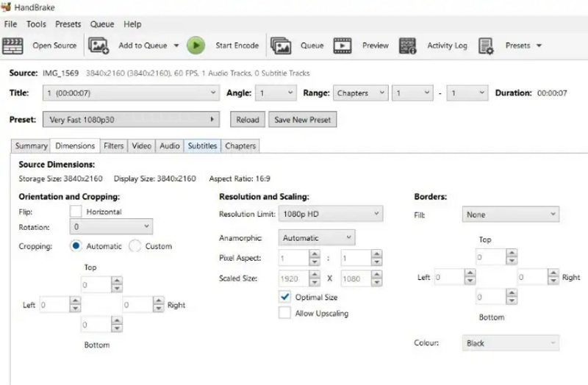Viewport: 588px width, 385px height.
Task: Uncheck the Optimal Size checkbox
Action: pyautogui.click(x=284, y=297)
